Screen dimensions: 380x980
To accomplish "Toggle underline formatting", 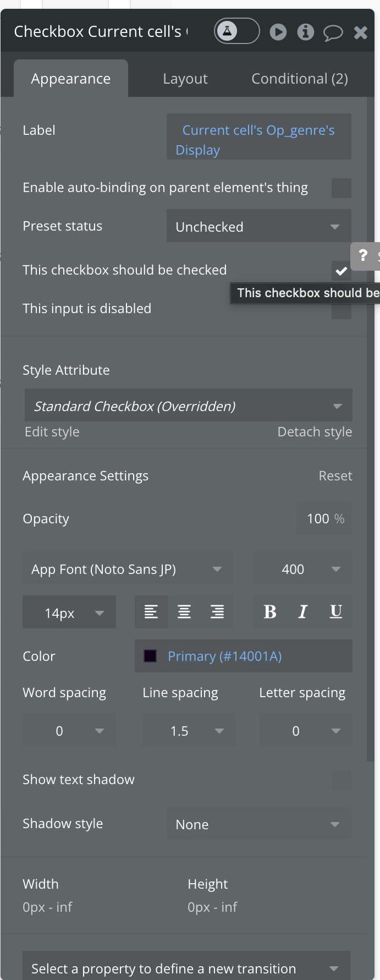I will coord(336,612).
